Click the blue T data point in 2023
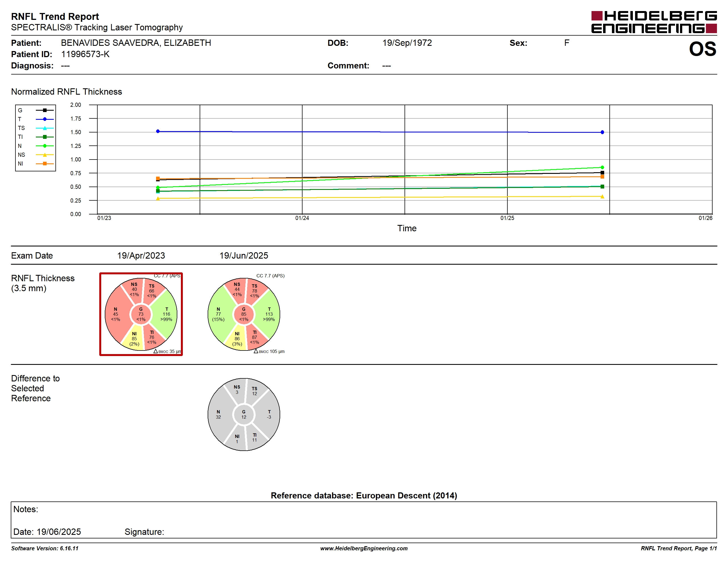The height and width of the screenshot is (563, 728). [x=158, y=131]
